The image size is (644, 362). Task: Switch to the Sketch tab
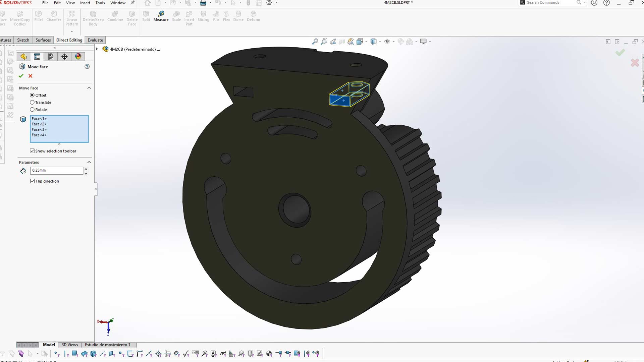pyautogui.click(x=23, y=40)
